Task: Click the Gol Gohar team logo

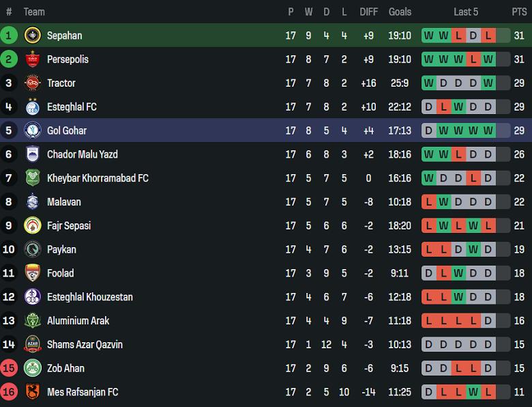Action: (x=33, y=130)
